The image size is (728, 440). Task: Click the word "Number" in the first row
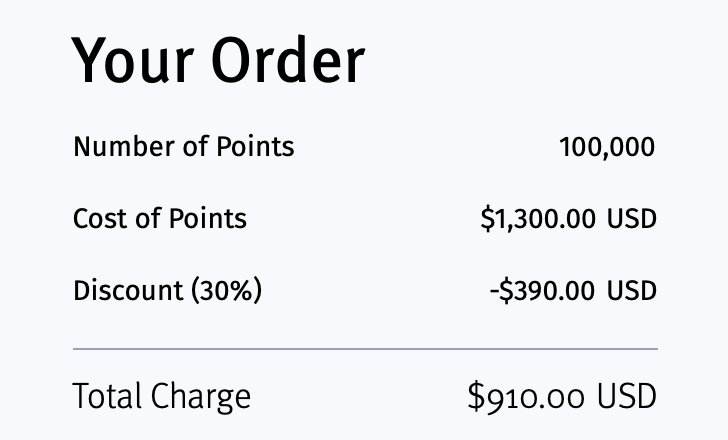coord(124,147)
